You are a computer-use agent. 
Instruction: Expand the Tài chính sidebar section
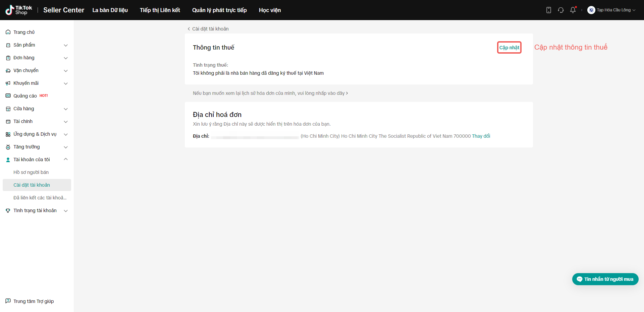coord(66,122)
